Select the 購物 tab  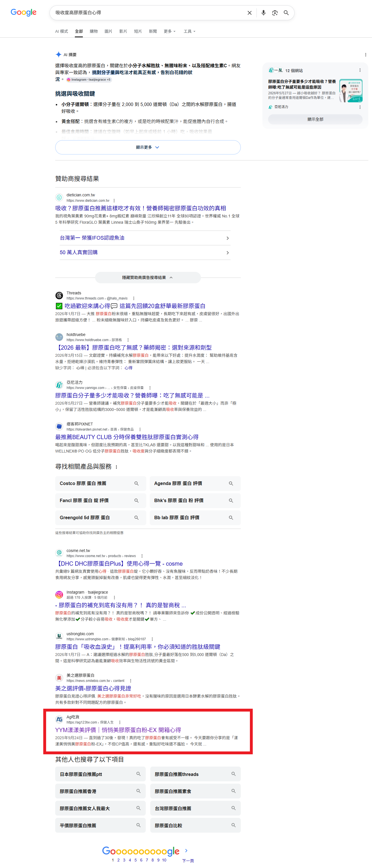pyautogui.click(x=94, y=31)
